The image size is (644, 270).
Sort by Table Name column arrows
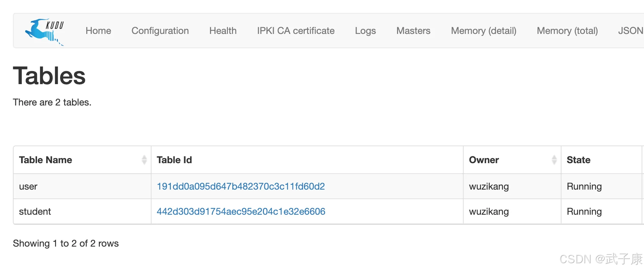click(x=144, y=160)
